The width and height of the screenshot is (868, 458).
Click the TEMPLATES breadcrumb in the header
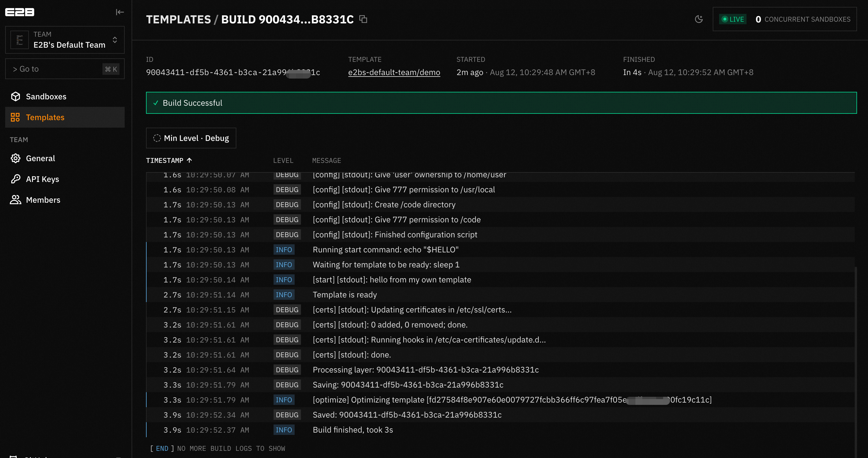point(178,19)
